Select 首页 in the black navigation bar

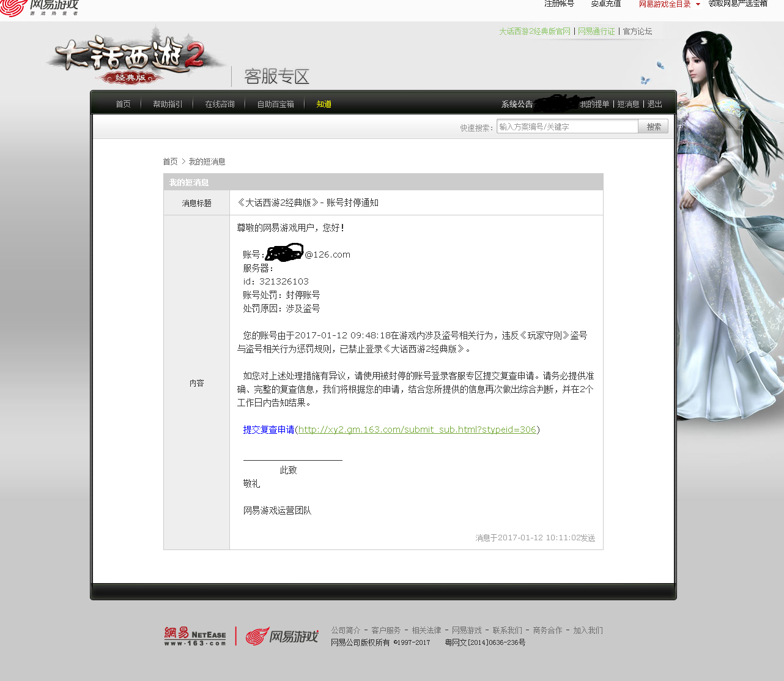[123, 104]
